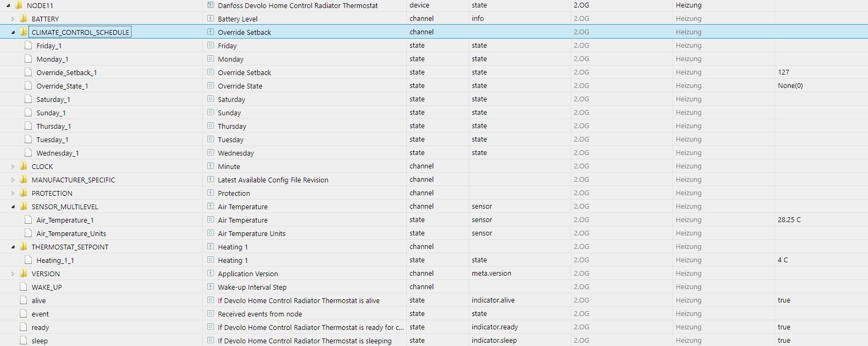
Task: Click the channel icon before Protection name
Action: [x=210, y=193]
